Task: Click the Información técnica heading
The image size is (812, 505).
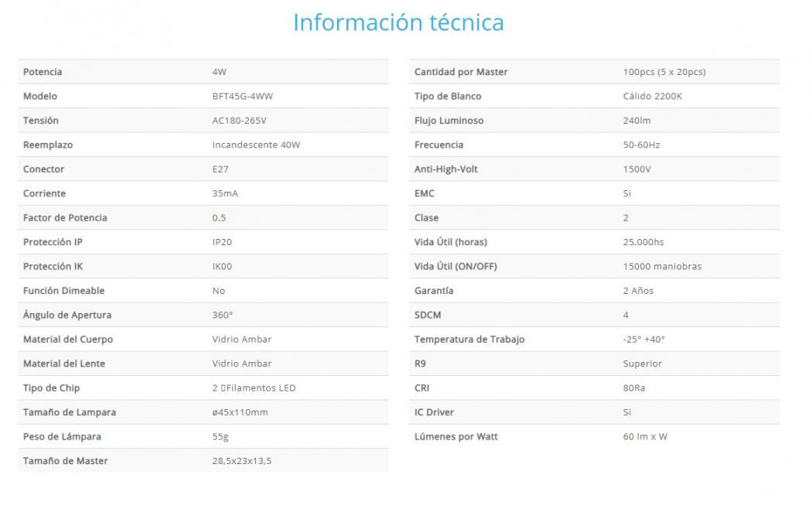Action: click(x=398, y=22)
